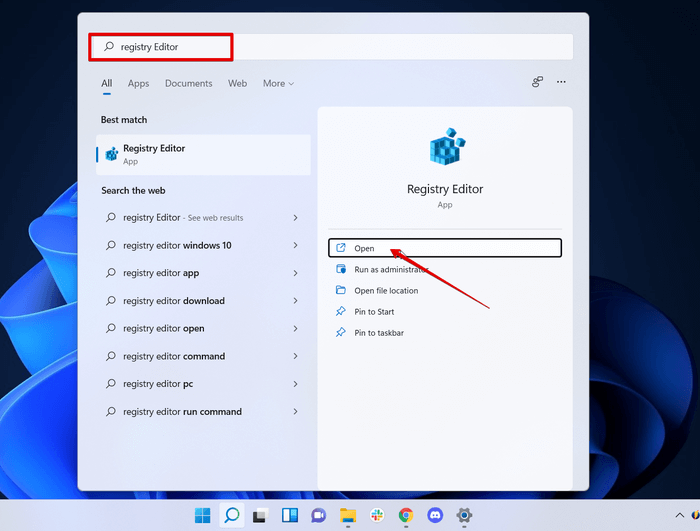700x531 pixels.
Task: Open the three-dot options menu
Action: [x=561, y=82]
